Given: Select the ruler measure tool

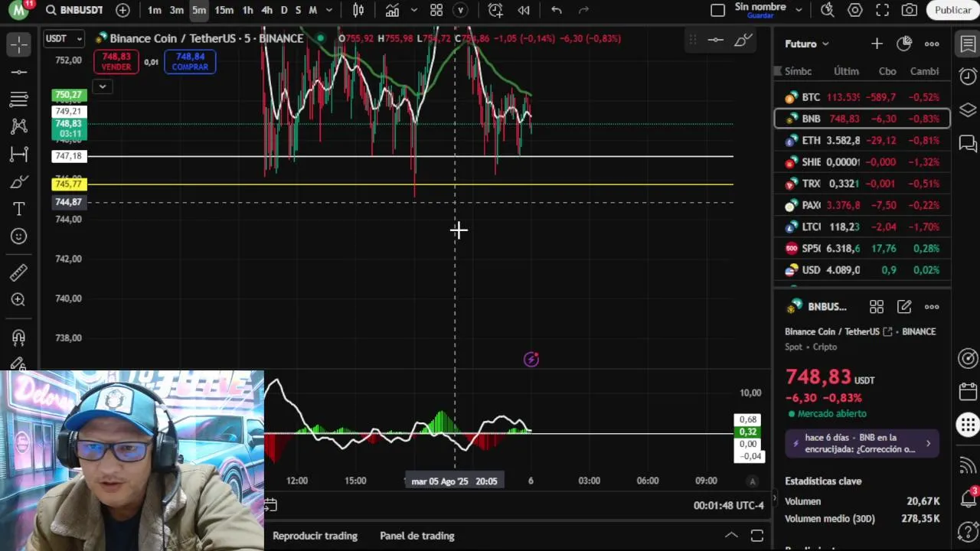Looking at the screenshot, I should tap(19, 272).
